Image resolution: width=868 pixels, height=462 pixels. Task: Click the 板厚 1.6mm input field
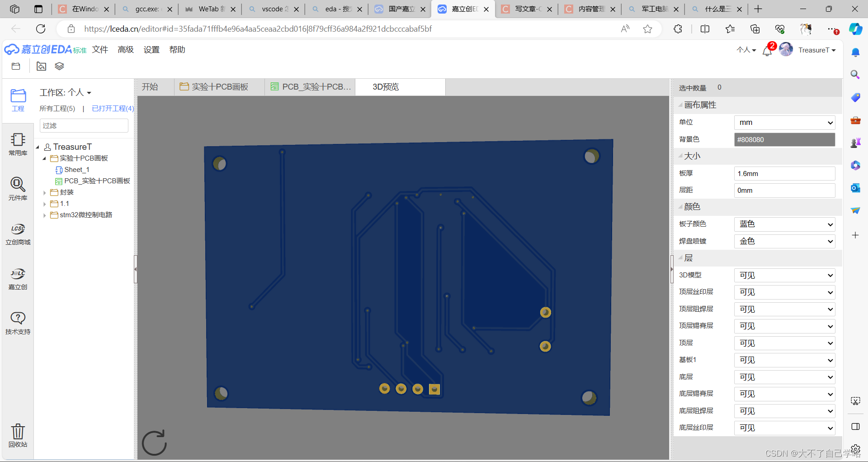(784, 174)
